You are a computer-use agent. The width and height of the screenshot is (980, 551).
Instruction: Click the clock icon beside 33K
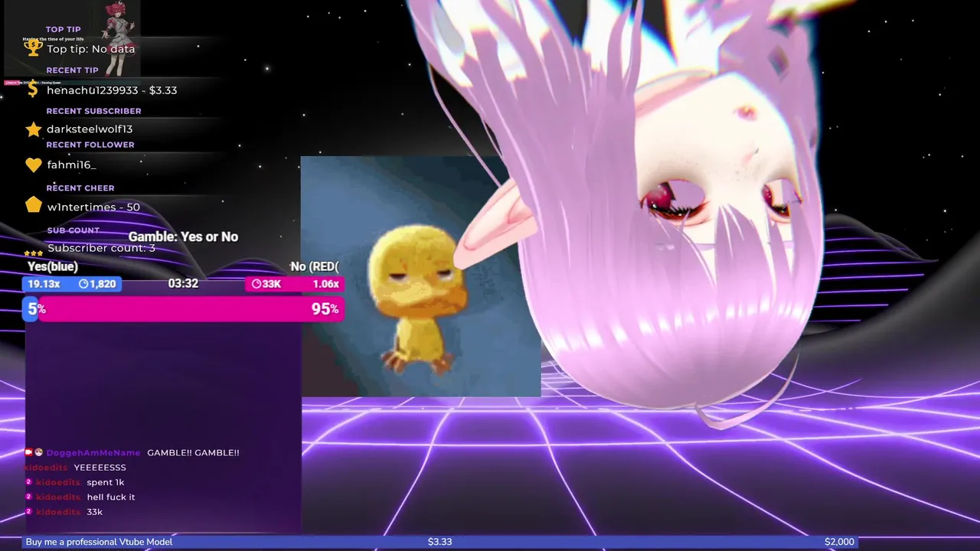[256, 284]
